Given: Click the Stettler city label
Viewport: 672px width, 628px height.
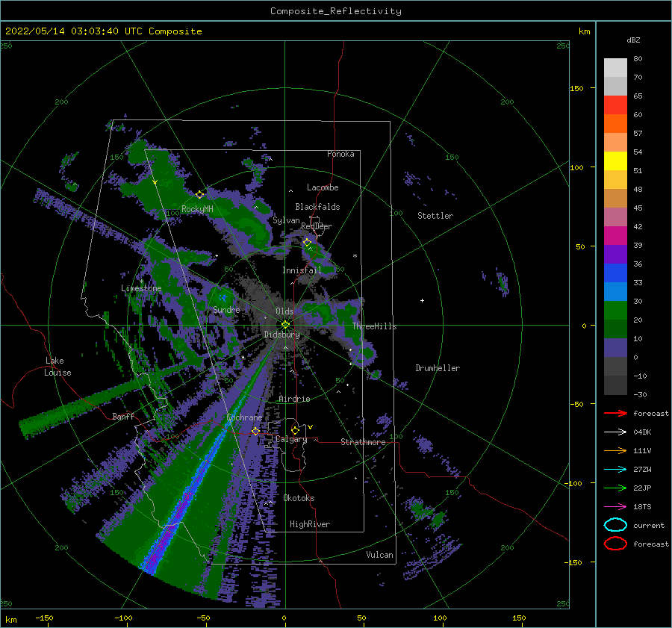Looking at the screenshot, I should (435, 216).
